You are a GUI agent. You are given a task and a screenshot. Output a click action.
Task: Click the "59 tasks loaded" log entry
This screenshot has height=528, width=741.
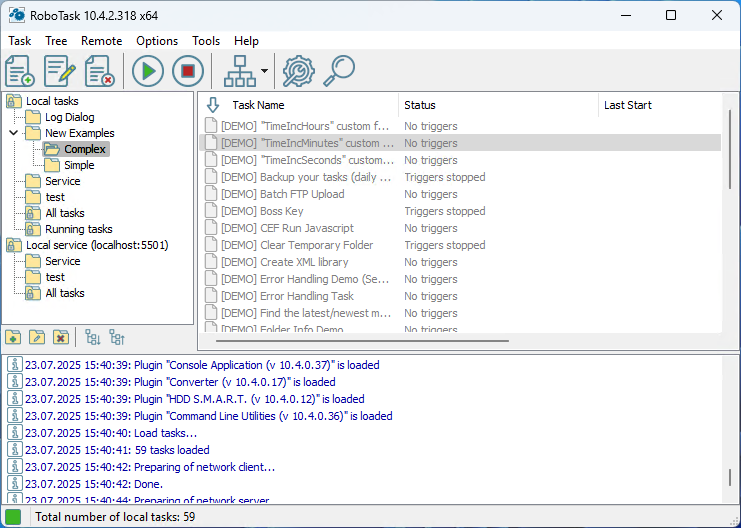point(117,450)
